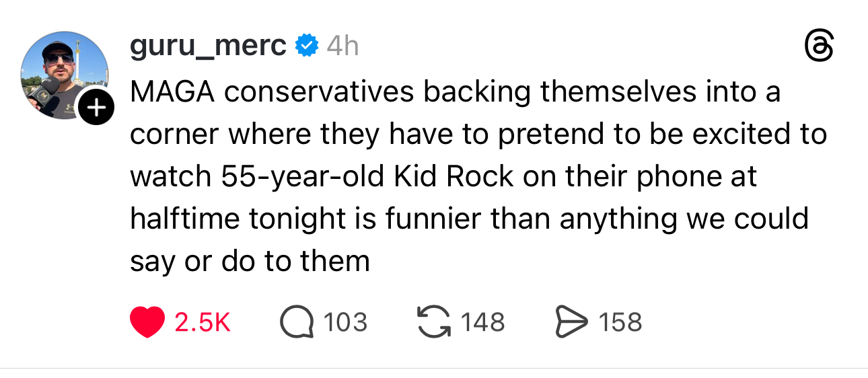Screen dimensions: 868x378
Task: Open the guru_merc username link
Action: pyautogui.click(x=208, y=46)
